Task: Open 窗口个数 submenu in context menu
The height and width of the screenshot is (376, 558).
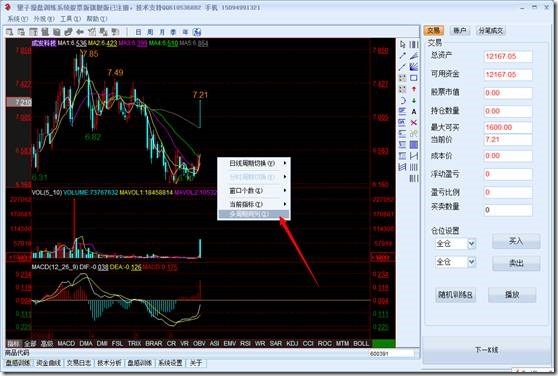Action: (x=254, y=191)
